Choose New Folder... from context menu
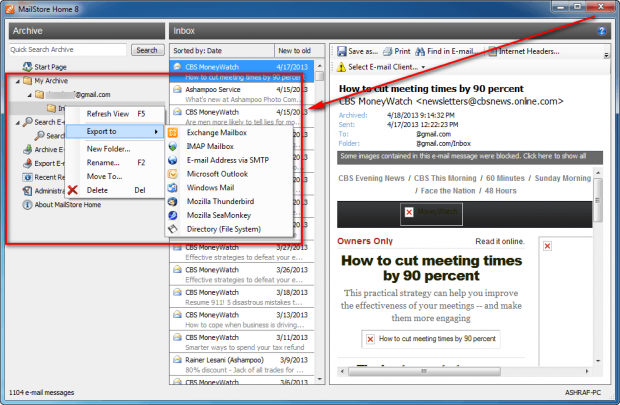 (x=115, y=149)
